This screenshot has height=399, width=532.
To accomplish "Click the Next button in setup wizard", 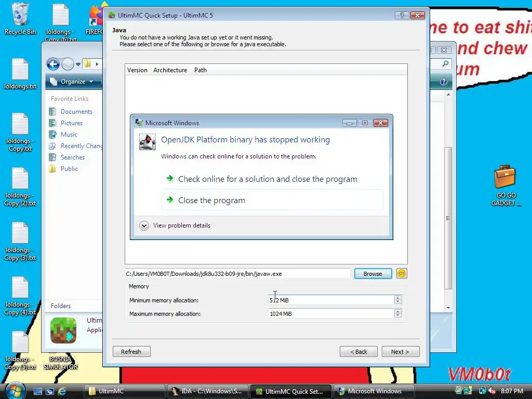I will tap(401, 352).
